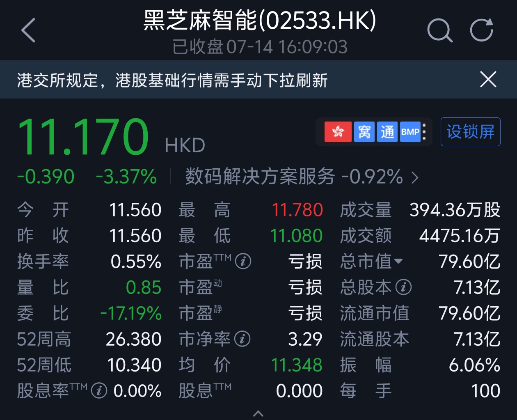Tap the BMP quote level badge
The height and width of the screenshot is (420, 517).
[x=410, y=132]
